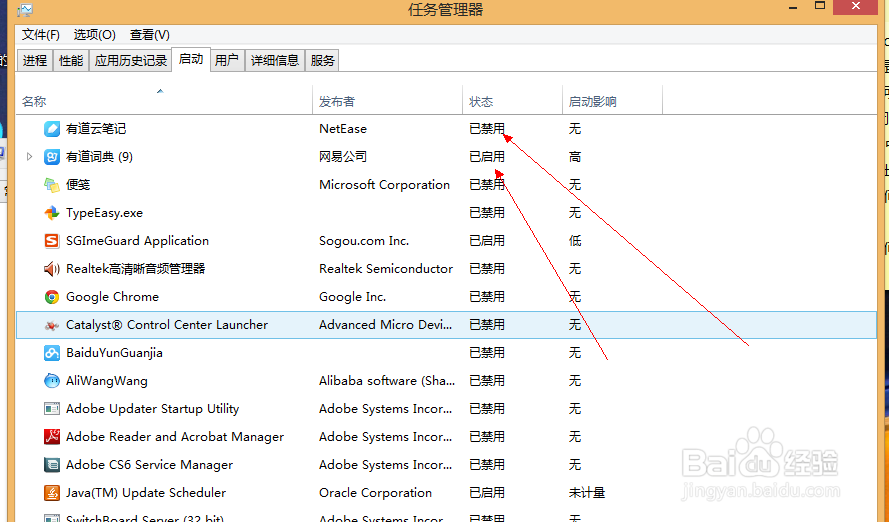The image size is (889, 522).
Task: Sort by the 名称 column header
Action: point(164,101)
